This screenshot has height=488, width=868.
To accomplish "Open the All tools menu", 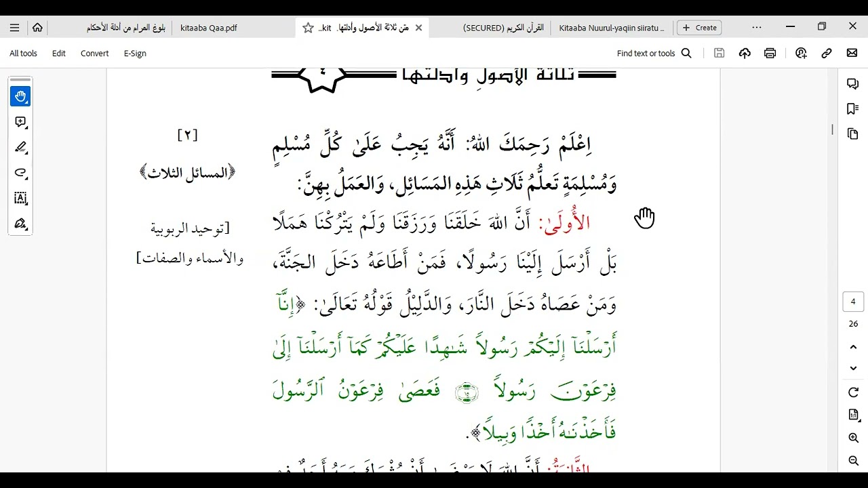I will [x=23, y=54].
